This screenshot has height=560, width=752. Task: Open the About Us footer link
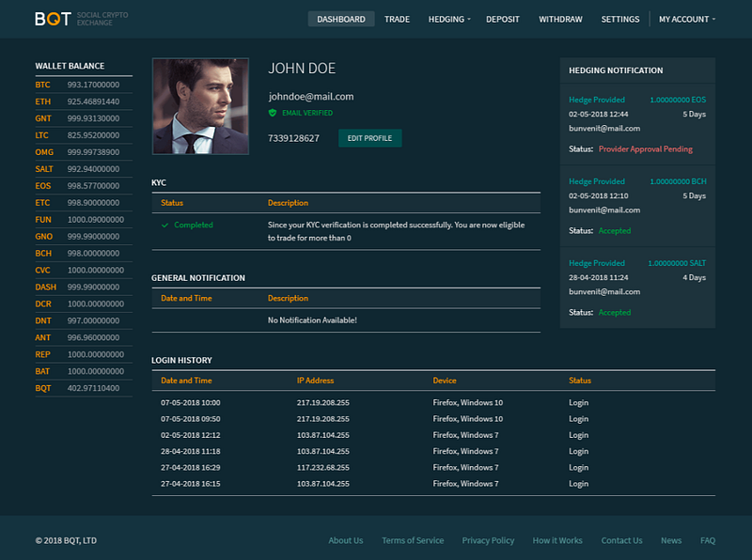346,540
